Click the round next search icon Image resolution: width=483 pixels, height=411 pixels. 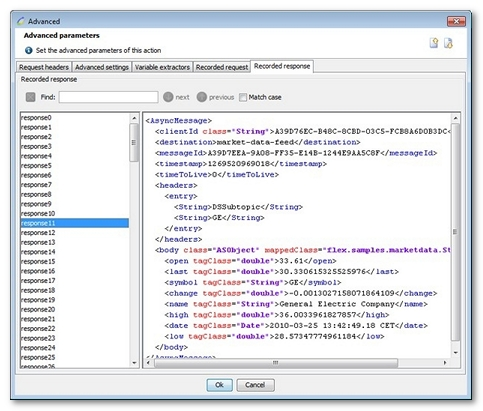click(x=168, y=97)
